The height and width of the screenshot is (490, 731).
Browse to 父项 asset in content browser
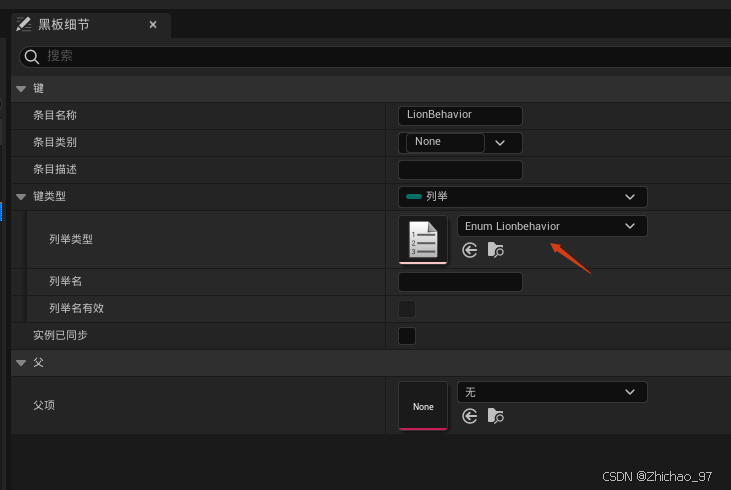click(496, 415)
